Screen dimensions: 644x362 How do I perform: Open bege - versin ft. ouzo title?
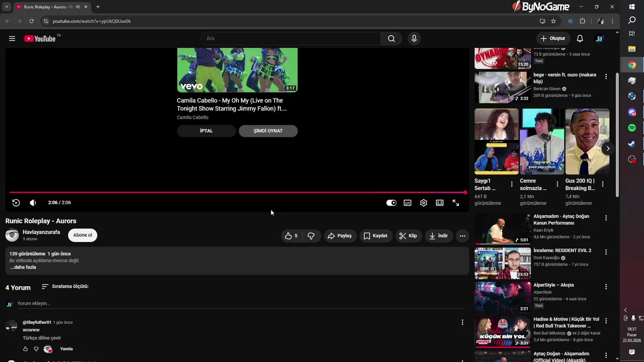(x=565, y=78)
